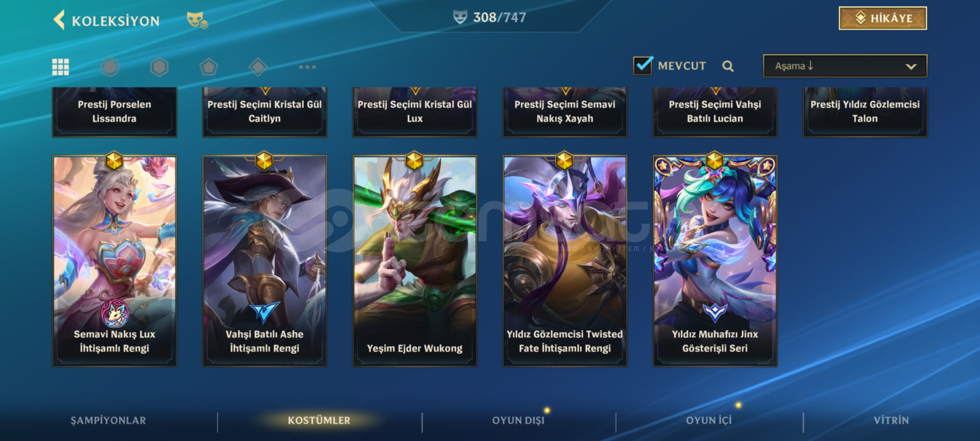Viewport: 980px width, 441px height.
Task: Open Prestij Porselen Lissandra card
Action: click(114, 111)
